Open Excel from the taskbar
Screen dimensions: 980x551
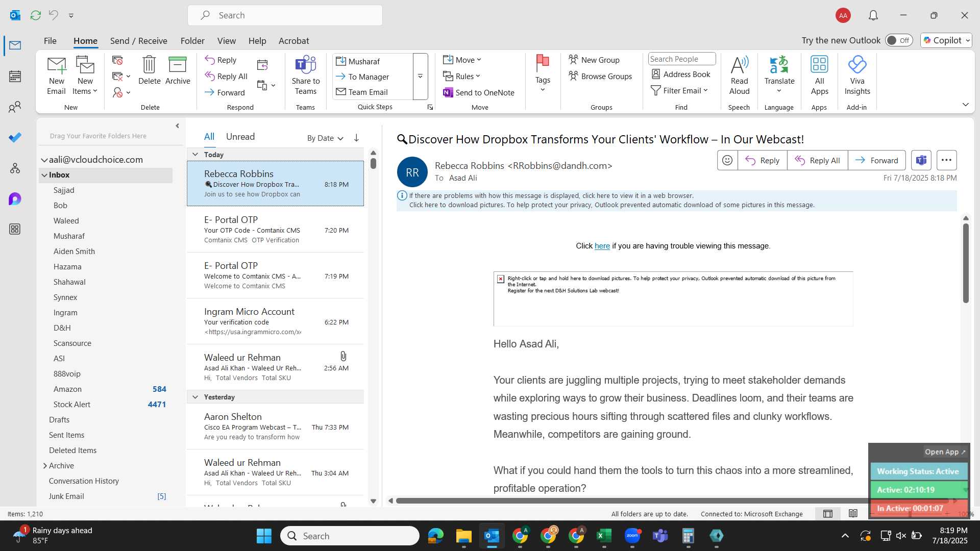click(604, 536)
